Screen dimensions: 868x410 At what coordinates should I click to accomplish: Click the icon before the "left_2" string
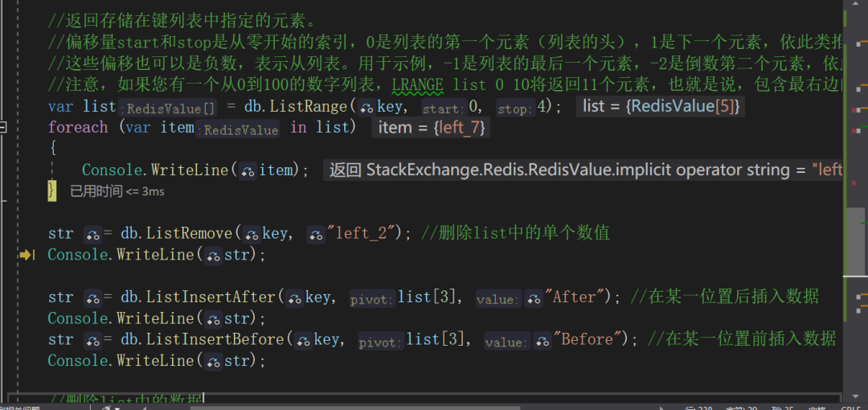[315, 235]
